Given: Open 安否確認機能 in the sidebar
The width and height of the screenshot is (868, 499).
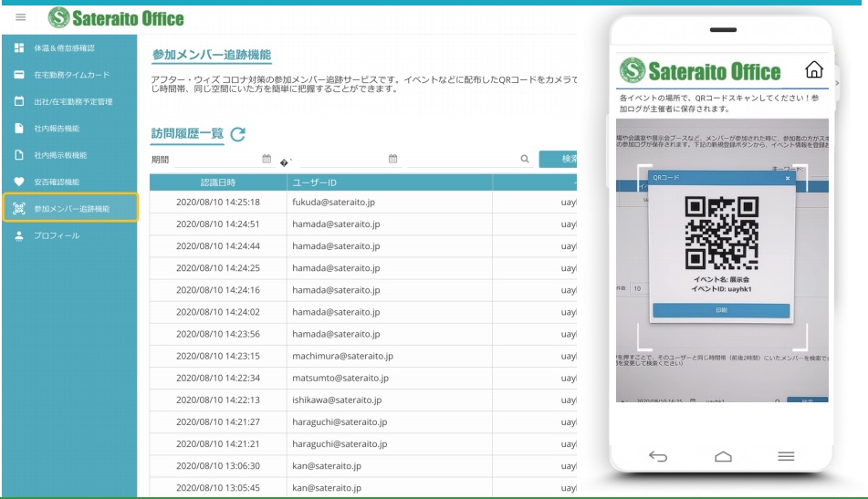Looking at the screenshot, I should (x=57, y=182).
